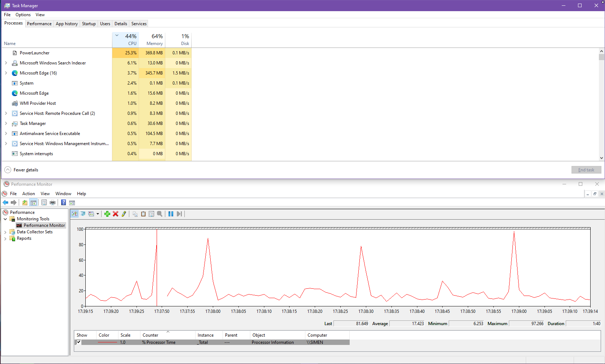Viewport: 605px width, 364px height.
Task: Click the Copy Properties icon
Action: 135,214
